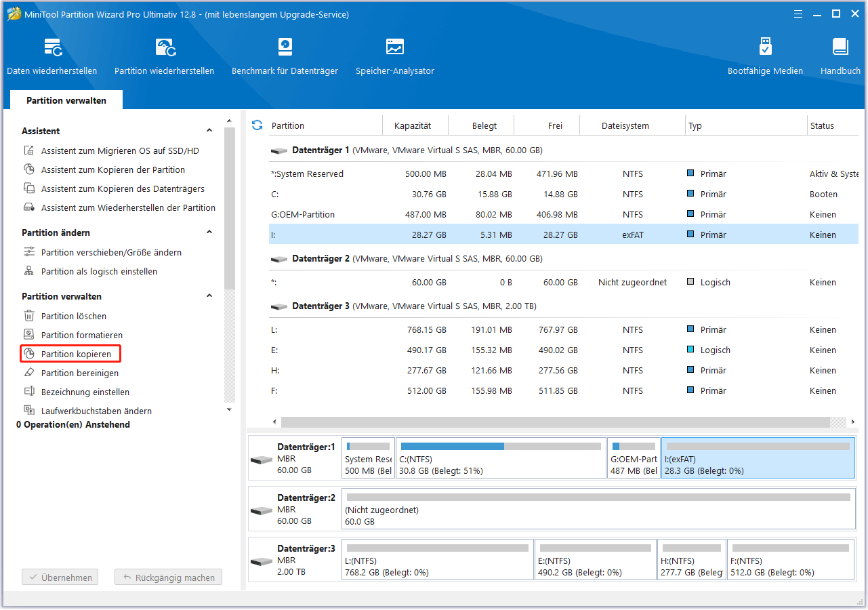Select F: partition row

(564, 391)
